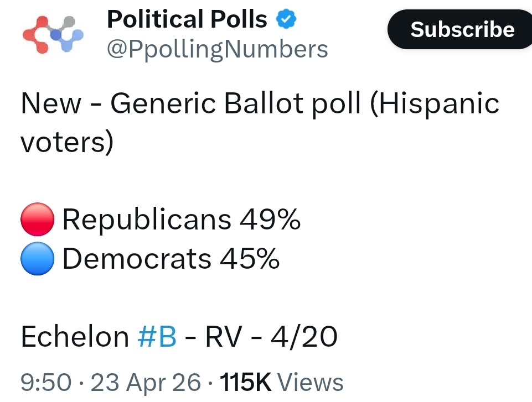View the 115K Views count
The height and width of the screenshot is (402, 532).
tap(281, 382)
